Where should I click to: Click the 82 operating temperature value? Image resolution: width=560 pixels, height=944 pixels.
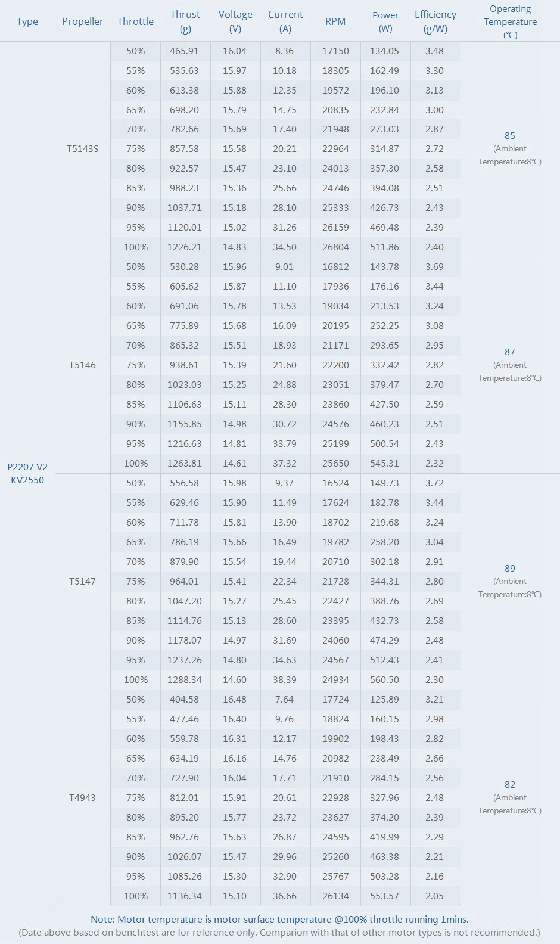[x=510, y=785]
